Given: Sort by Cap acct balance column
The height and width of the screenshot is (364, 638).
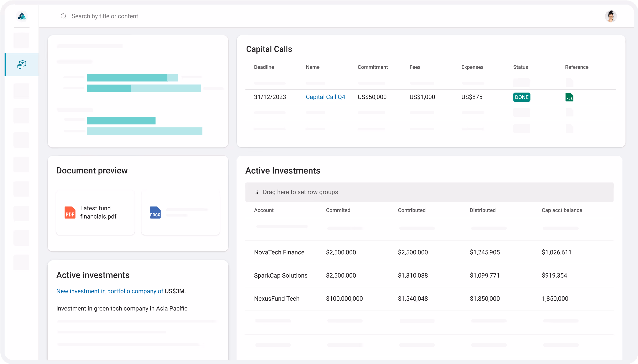Looking at the screenshot, I should coord(561,210).
